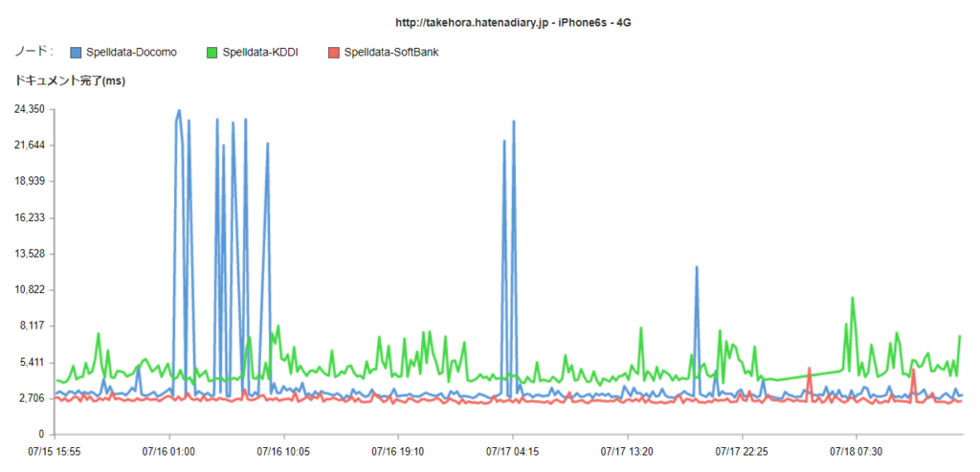
Task: Click the red Spelldata-SoftBank legend swatch
Action: click(334, 54)
